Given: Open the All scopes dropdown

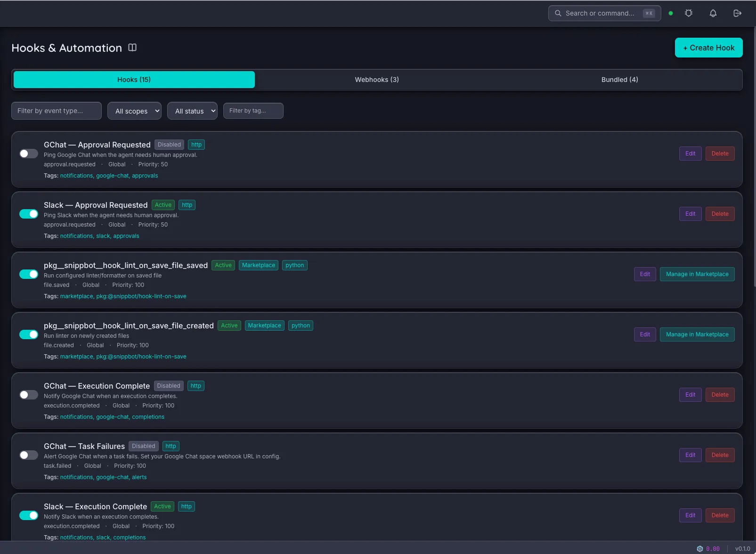Looking at the screenshot, I should pos(134,111).
